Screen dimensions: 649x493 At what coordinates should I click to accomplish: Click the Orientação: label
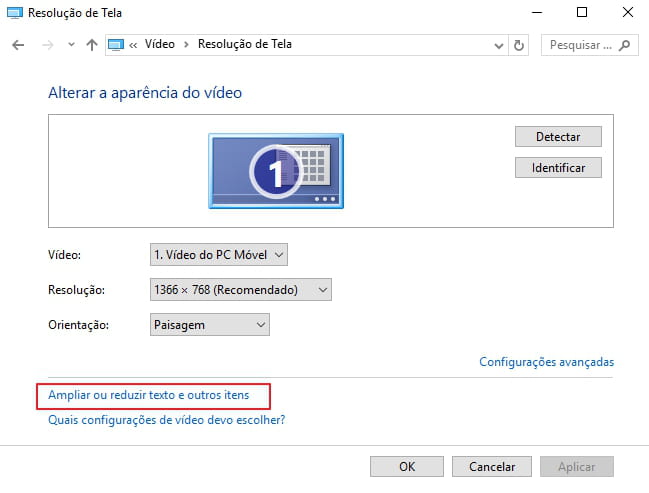[x=78, y=325]
